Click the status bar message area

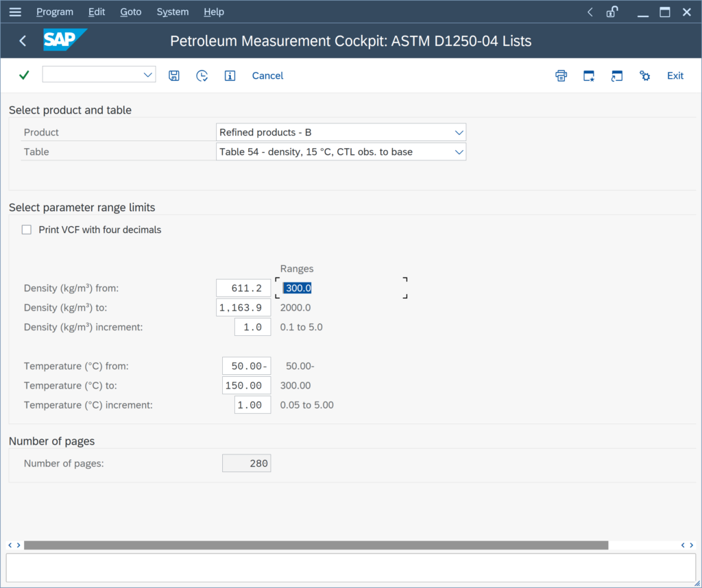point(350,568)
